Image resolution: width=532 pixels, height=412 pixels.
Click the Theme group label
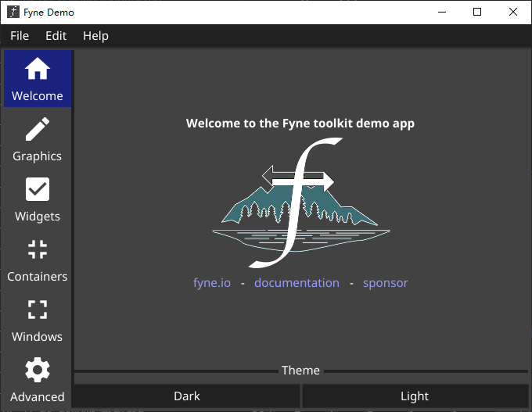(300, 371)
